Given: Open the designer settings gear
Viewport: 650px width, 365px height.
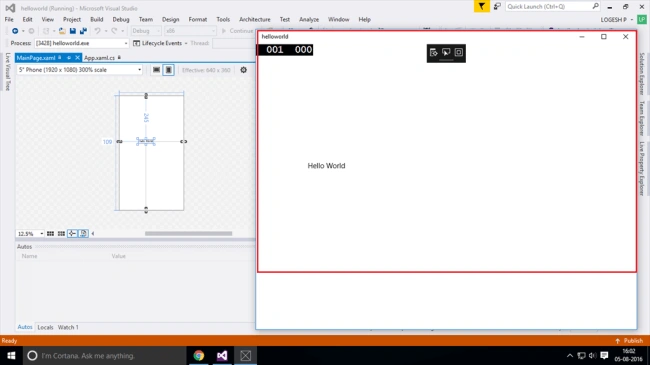Looking at the screenshot, I should (x=243, y=70).
